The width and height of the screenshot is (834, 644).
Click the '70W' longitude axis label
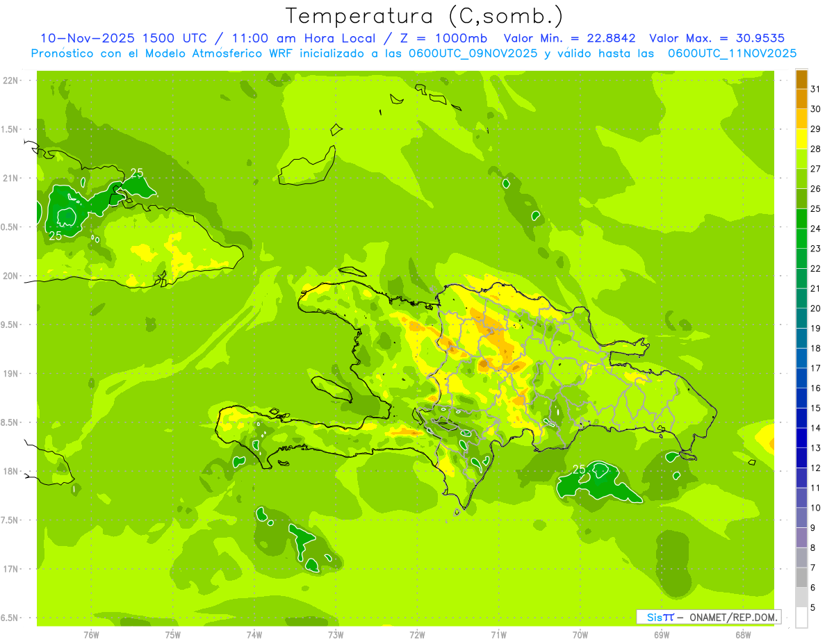pyautogui.click(x=580, y=634)
